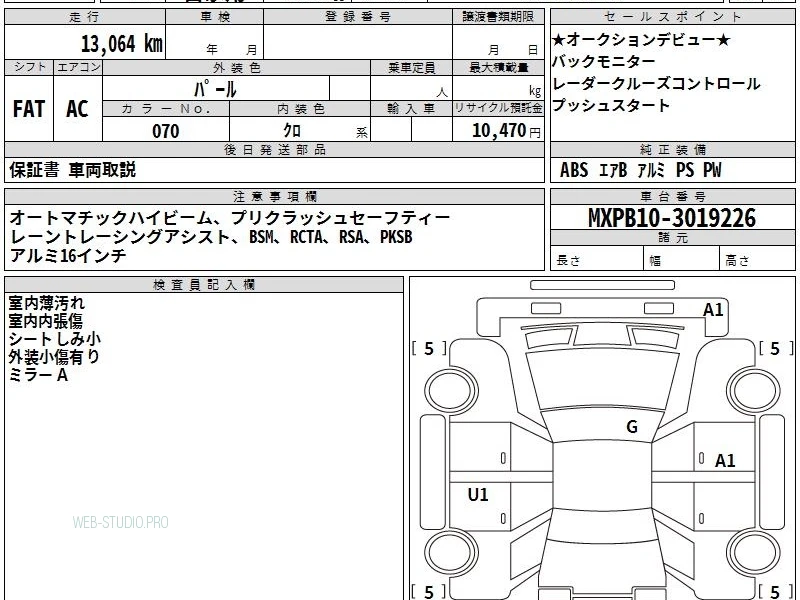This screenshot has width=800, height=600.
Task: Select the 保証書 entry
Action: pyautogui.click(x=34, y=170)
